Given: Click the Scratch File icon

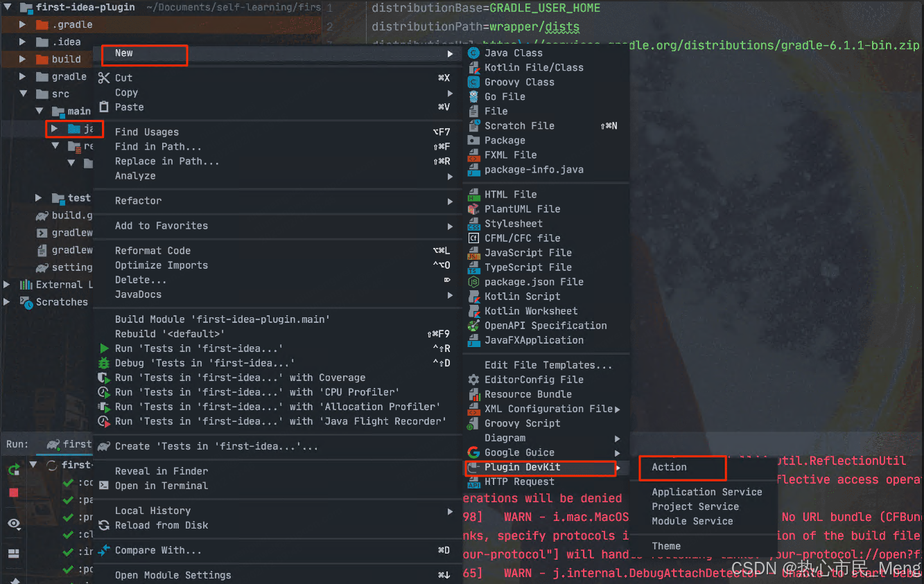Looking at the screenshot, I should tap(473, 125).
